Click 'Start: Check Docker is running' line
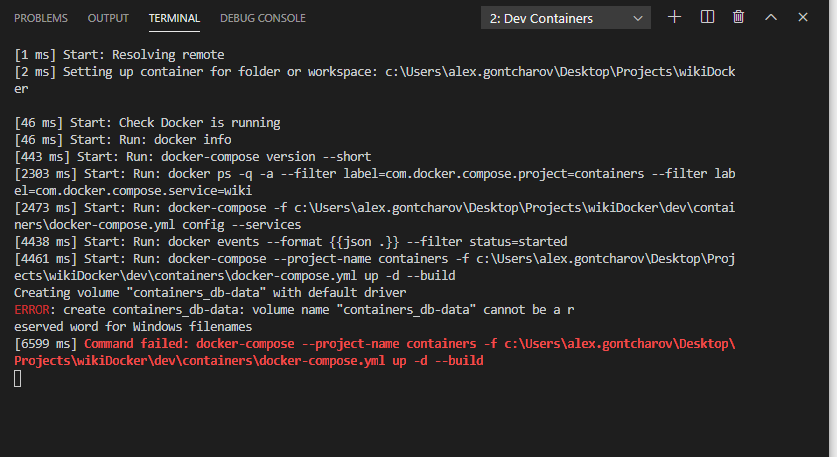The image size is (837, 457). [x=147, y=123]
